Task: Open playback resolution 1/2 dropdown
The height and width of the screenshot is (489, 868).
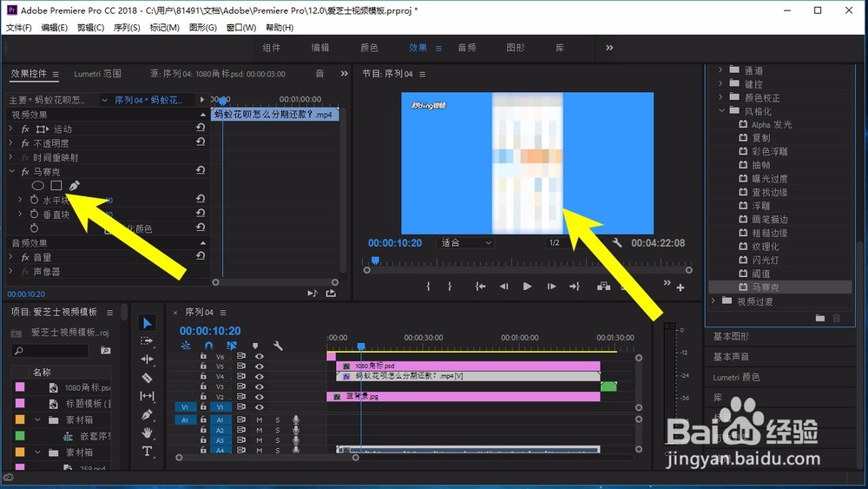Action: pos(560,242)
